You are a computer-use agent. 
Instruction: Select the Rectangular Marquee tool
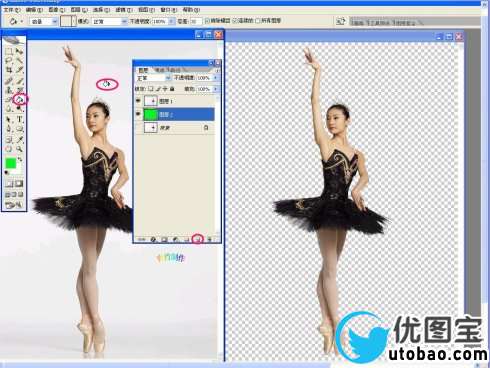[x=9, y=51]
